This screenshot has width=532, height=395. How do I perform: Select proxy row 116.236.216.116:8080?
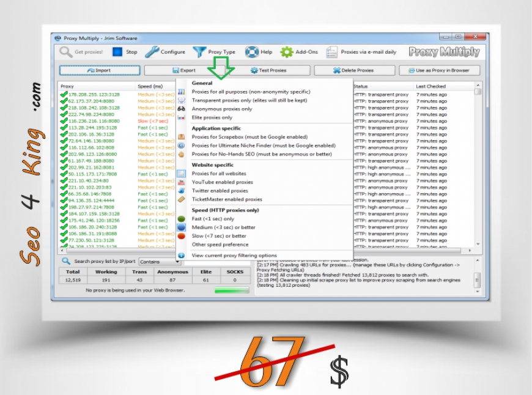click(x=94, y=121)
